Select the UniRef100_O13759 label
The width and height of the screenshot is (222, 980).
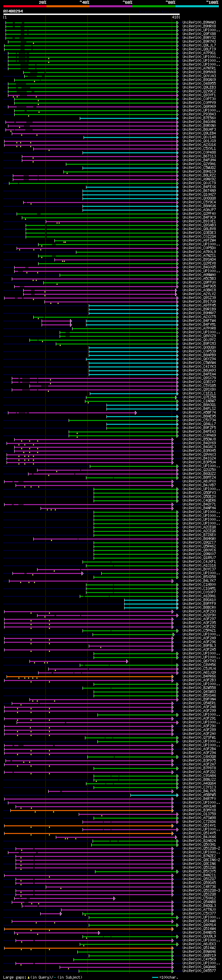pos(199,814)
